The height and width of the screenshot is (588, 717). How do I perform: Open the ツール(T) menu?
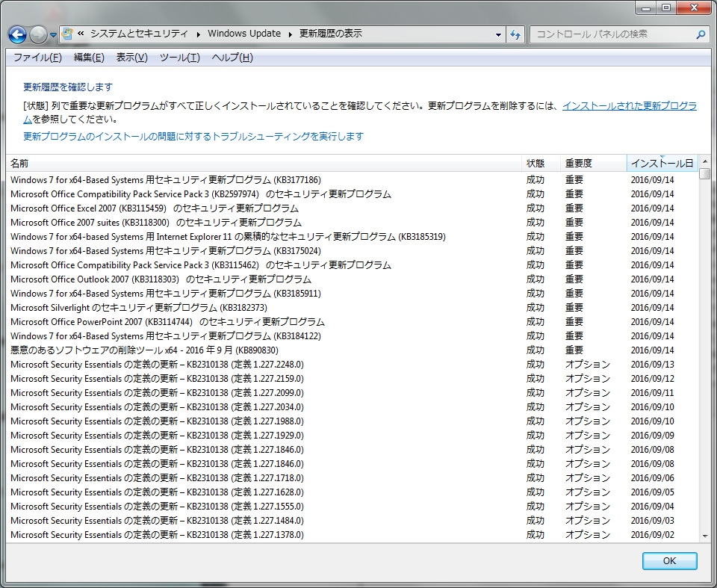pyautogui.click(x=180, y=58)
